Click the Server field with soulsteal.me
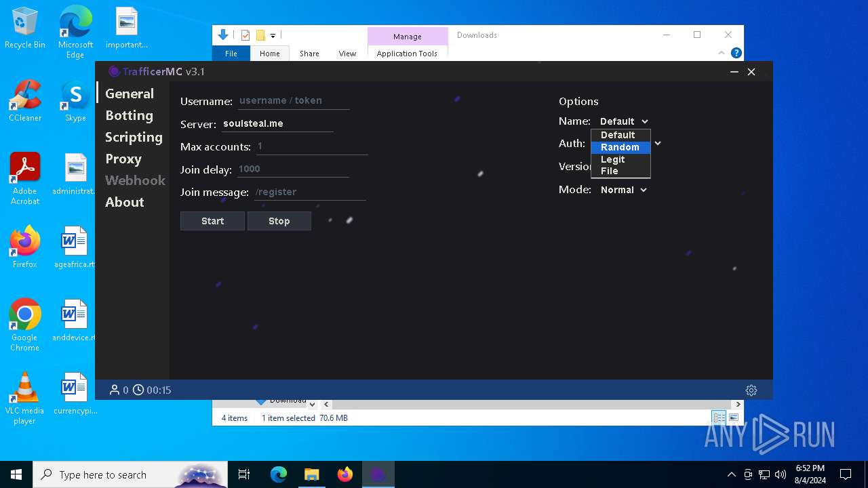The image size is (868, 488). point(277,123)
